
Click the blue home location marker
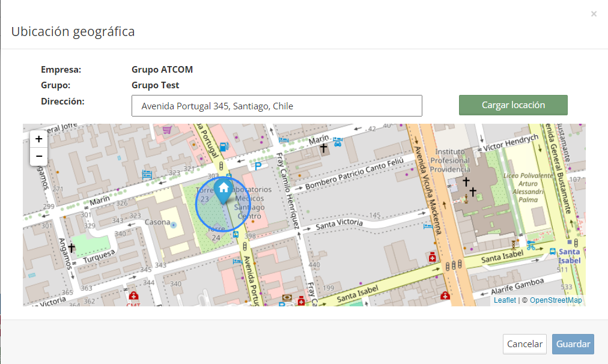coord(223,189)
